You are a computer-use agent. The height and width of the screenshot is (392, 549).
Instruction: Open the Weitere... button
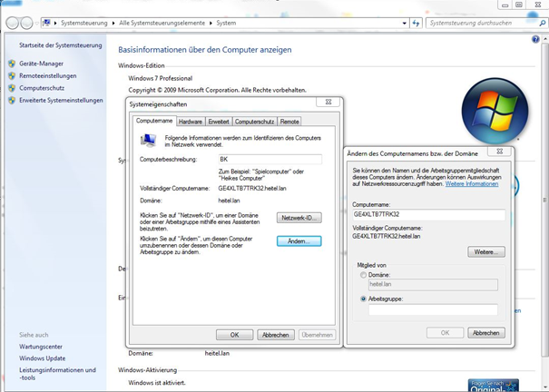click(x=486, y=252)
